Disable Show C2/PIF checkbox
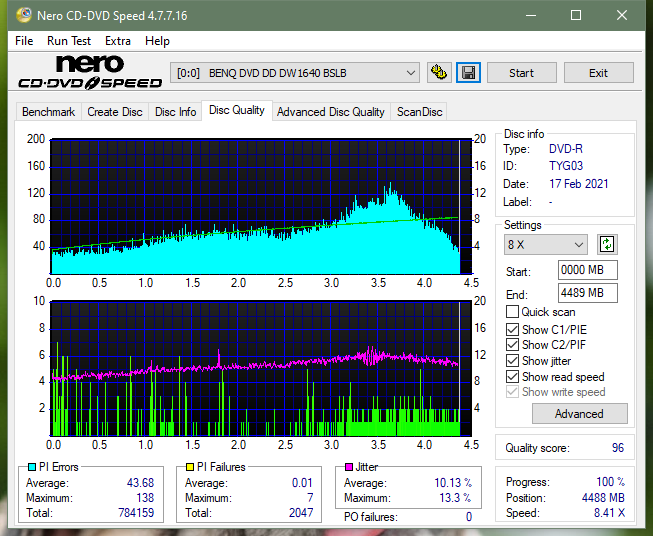 tap(512, 344)
